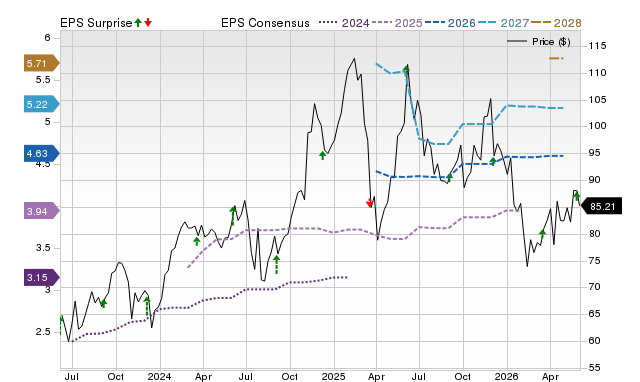Click the 95 tick on price axis
The width and height of the screenshot is (640, 382).
(x=594, y=153)
